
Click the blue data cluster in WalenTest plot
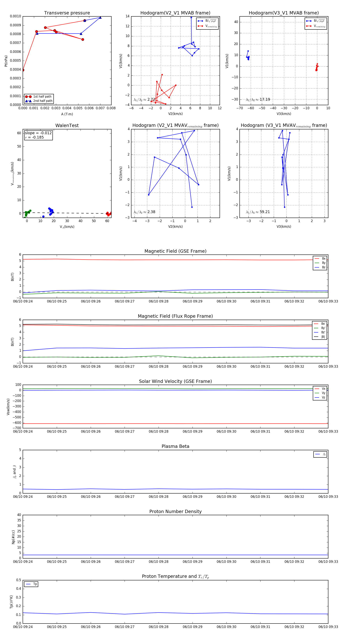(x=51, y=212)
